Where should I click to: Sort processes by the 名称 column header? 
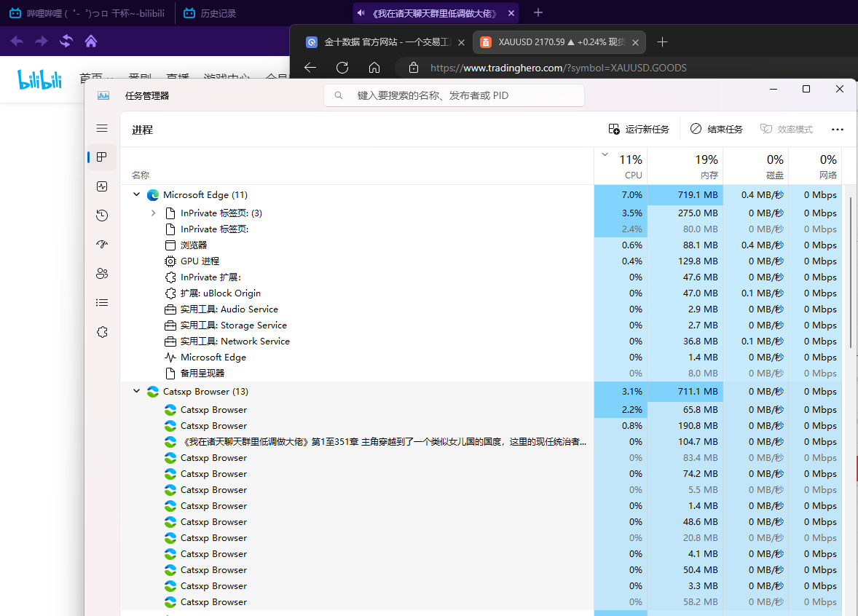(x=358, y=166)
